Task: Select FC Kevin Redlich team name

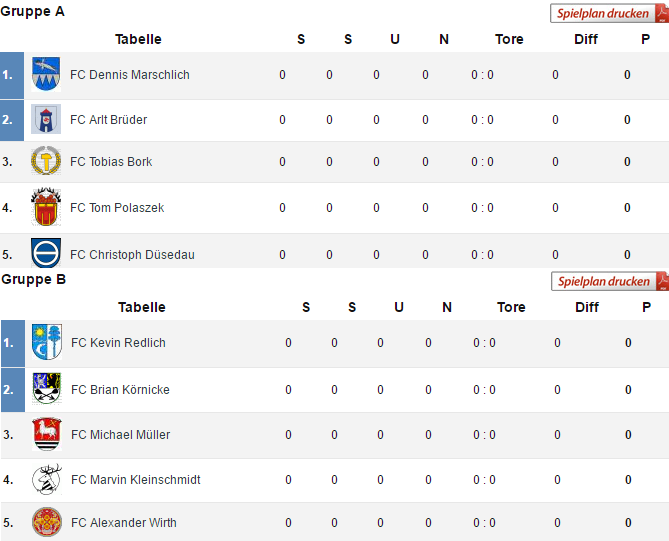Action: pos(119,343)
